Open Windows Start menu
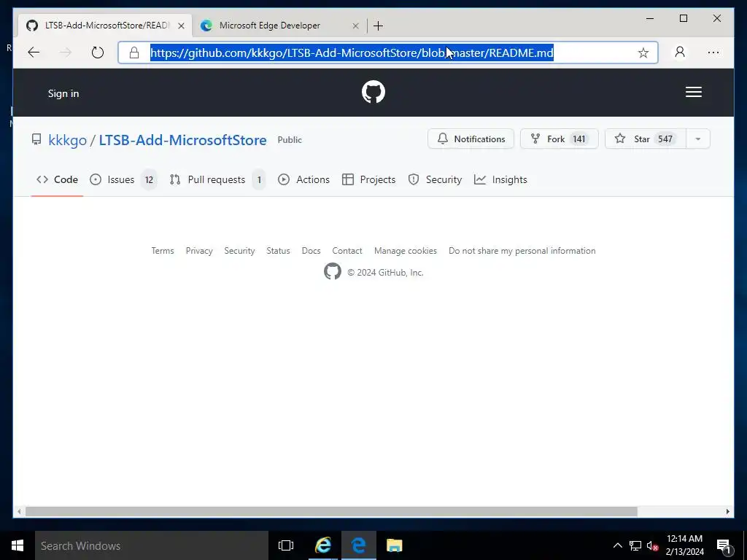The image size is (747, 560). pos(18,545)
